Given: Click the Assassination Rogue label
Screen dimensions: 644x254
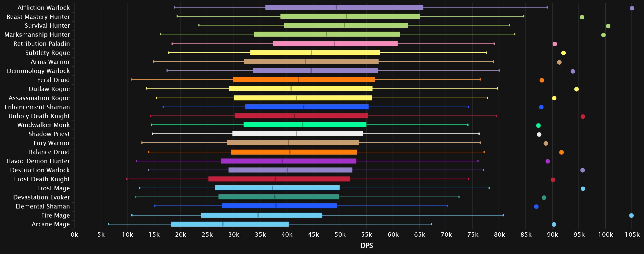Looking at the screenshot, I should 39,98.
